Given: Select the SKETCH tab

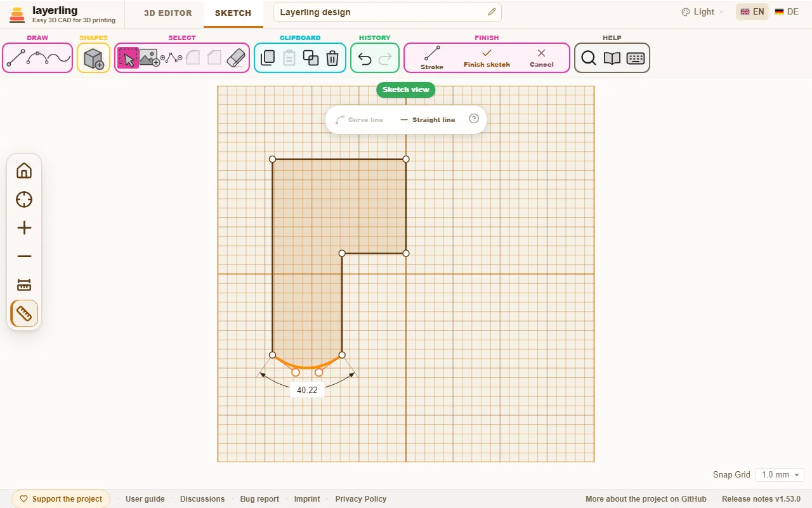Looking at the screenshot, I should tap(233, 13).
